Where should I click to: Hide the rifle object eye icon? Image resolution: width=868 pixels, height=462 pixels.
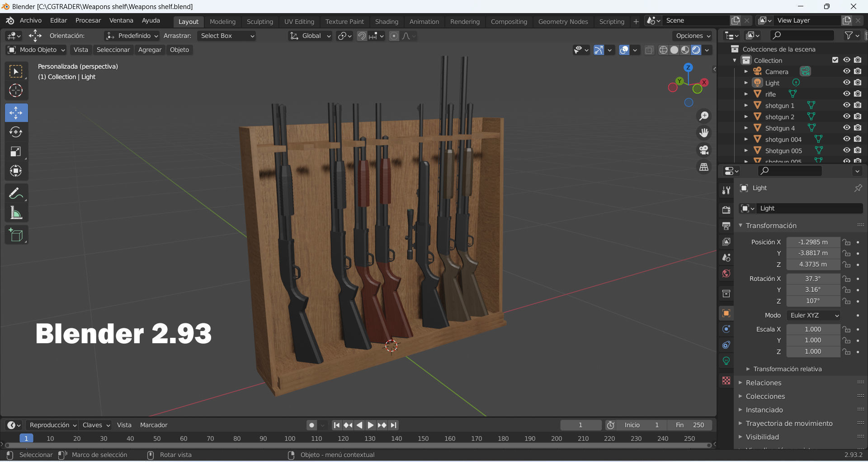847,94
